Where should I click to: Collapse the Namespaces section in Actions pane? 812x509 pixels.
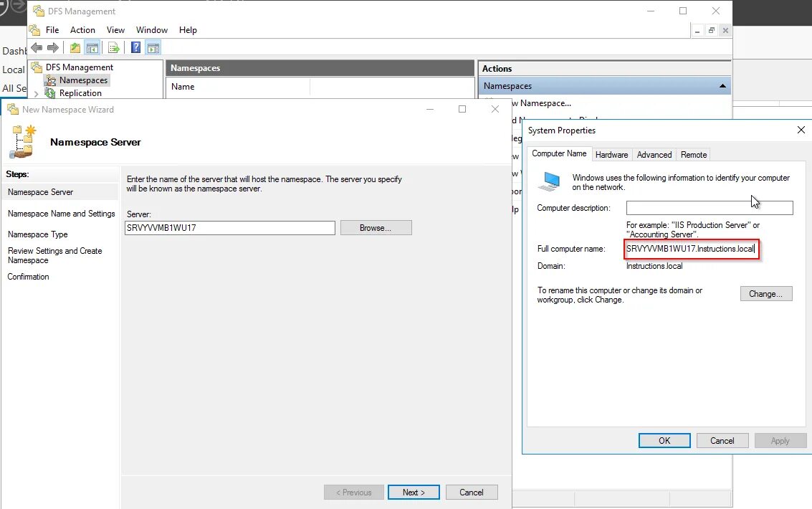pyautogui.click(x=722, y=86)
